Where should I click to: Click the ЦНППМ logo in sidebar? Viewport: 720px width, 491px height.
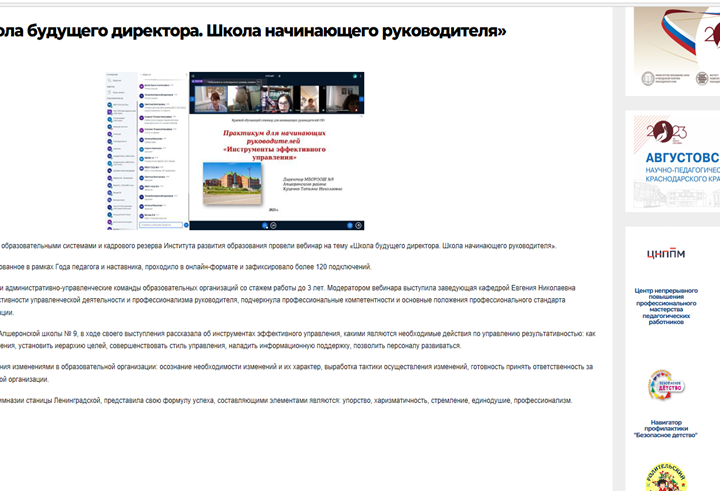[x=666, y=253]
